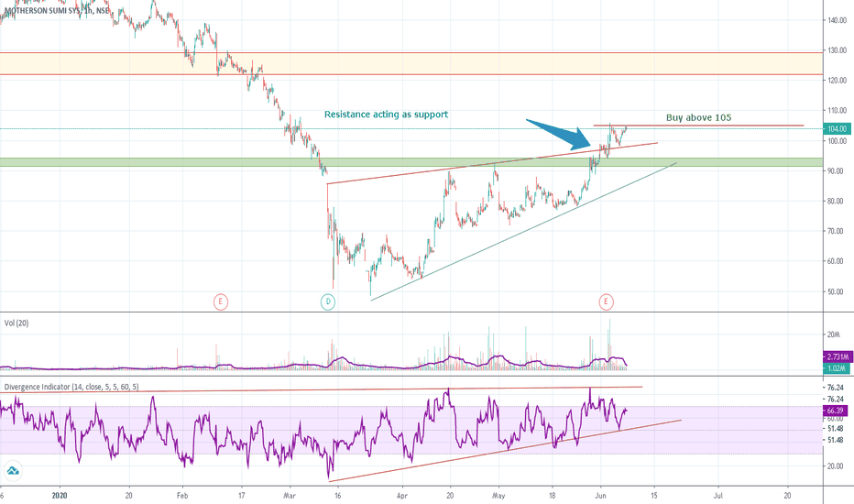Click the May label on time axis
854x504 pixels.
click(x=498, y=496)
